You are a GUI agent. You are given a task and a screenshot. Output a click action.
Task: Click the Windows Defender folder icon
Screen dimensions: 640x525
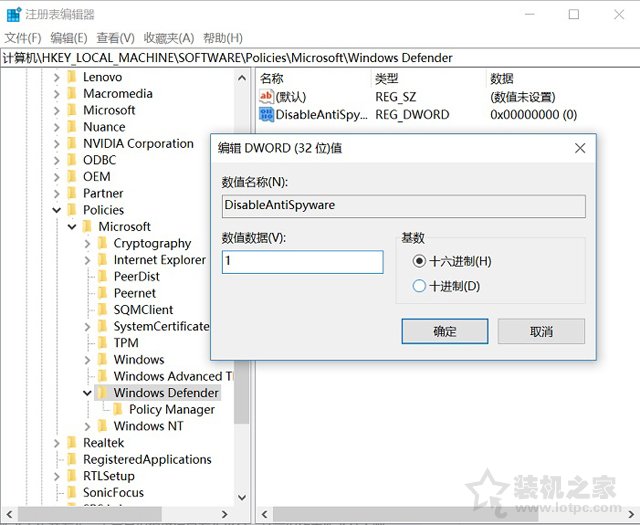102,393
